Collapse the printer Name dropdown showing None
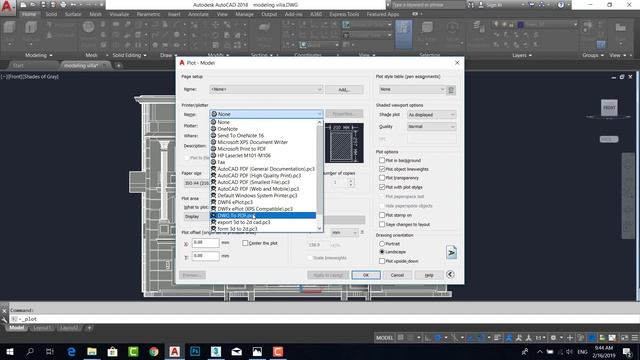 pos(267,114)
